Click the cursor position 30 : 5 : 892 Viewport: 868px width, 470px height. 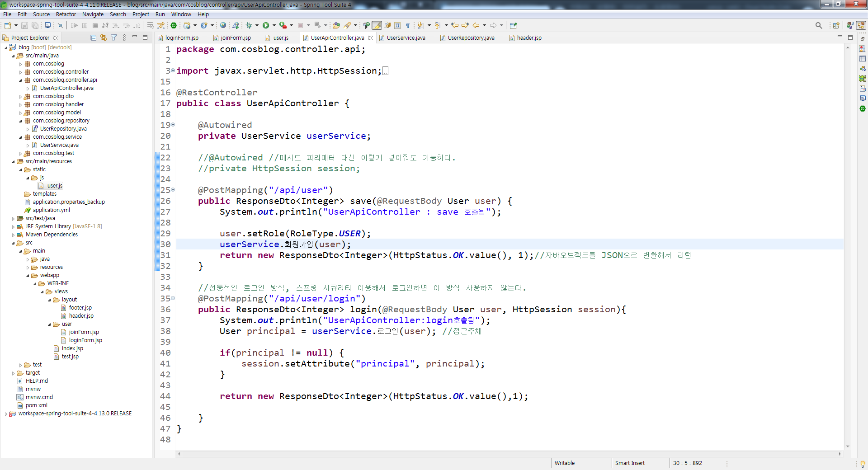click(x=687, y=463)
